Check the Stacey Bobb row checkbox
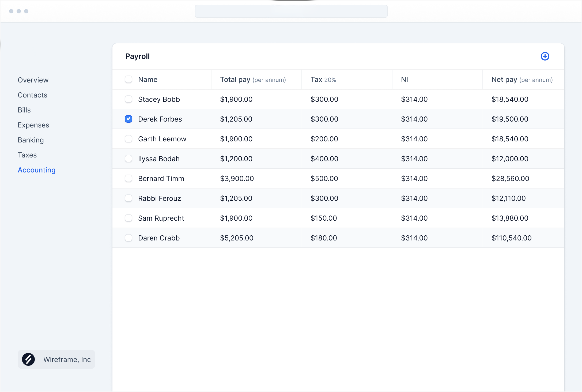582x392 pixels. point(129,99)
